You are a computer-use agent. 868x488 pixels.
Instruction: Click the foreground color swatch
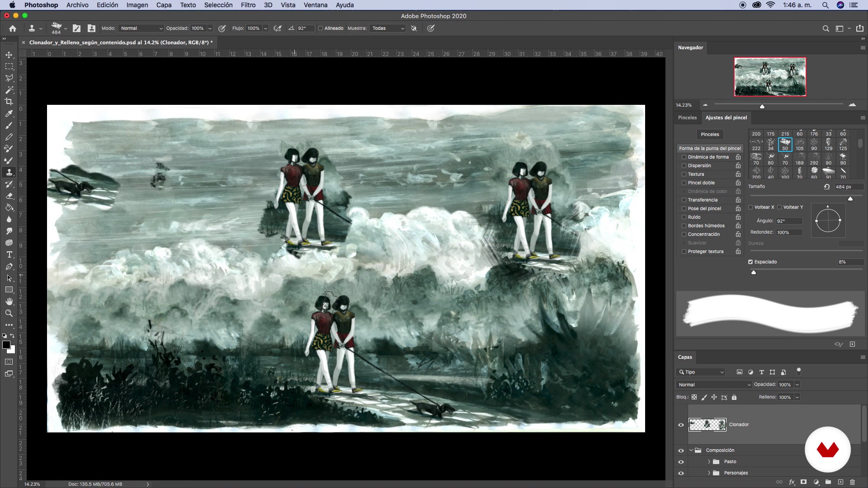coord(6,345)
